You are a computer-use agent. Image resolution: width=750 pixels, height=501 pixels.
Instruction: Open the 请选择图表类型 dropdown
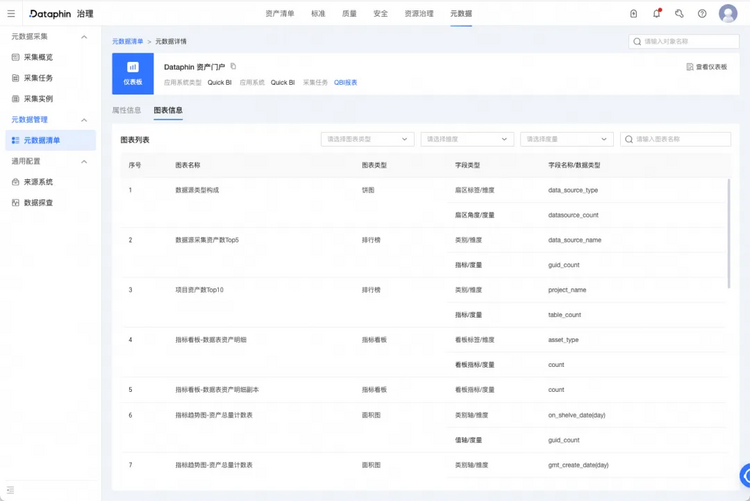point(367,139)
